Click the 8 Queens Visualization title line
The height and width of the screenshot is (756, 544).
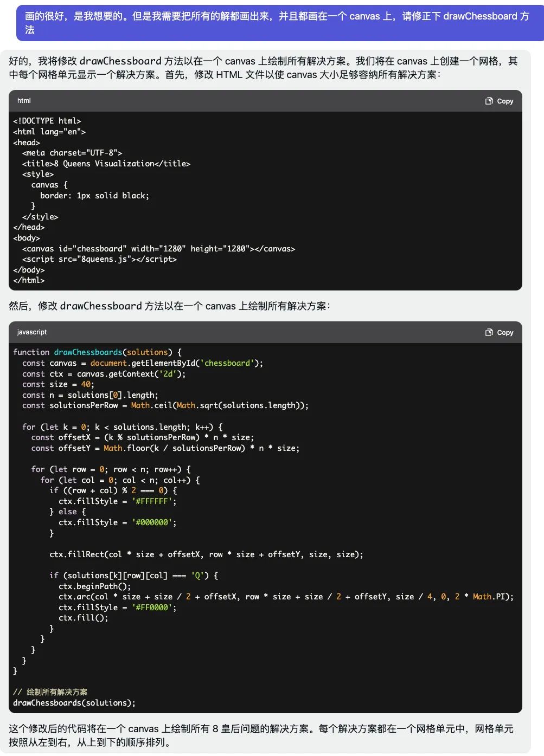click(x=106, y=164)
